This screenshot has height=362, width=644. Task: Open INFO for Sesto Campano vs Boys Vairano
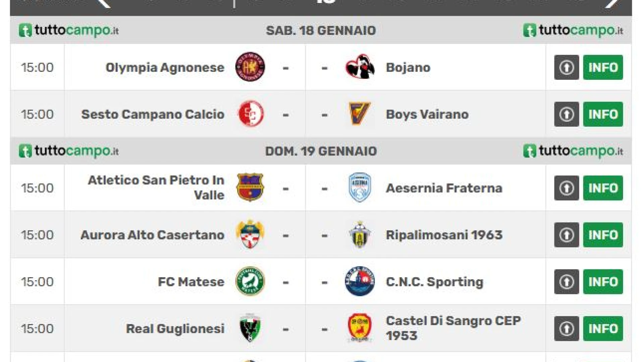[x=603, y=114]
